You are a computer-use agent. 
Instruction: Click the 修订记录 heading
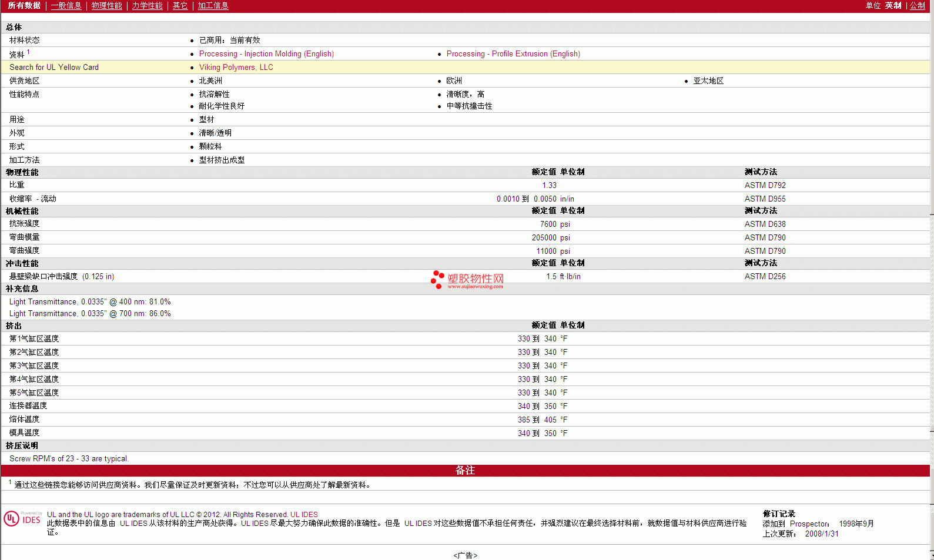click(x=779, y=514)
